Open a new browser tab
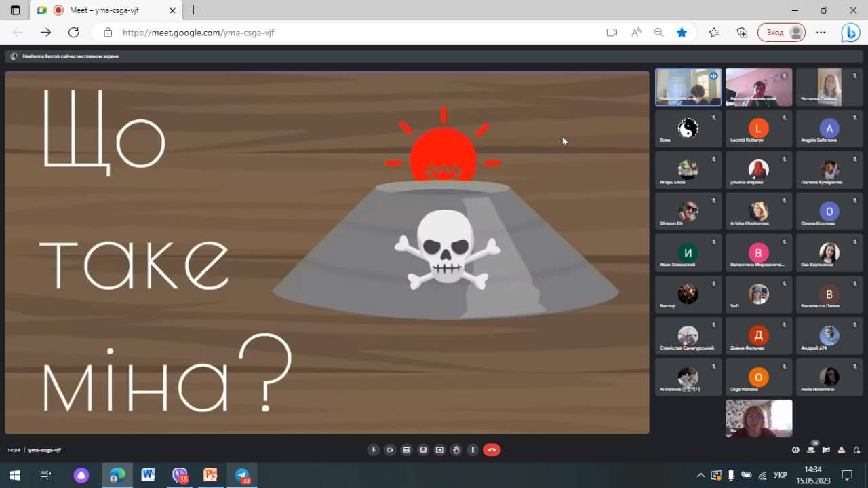 point(193,10)
